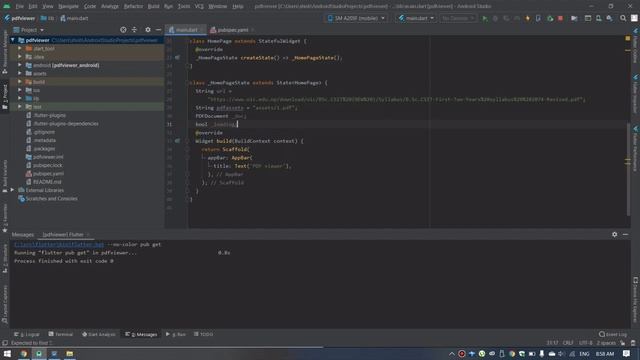Click the editor vertical scrollbar
The height and width of the screenshot is (360, 640).
(x=628, y=169)
